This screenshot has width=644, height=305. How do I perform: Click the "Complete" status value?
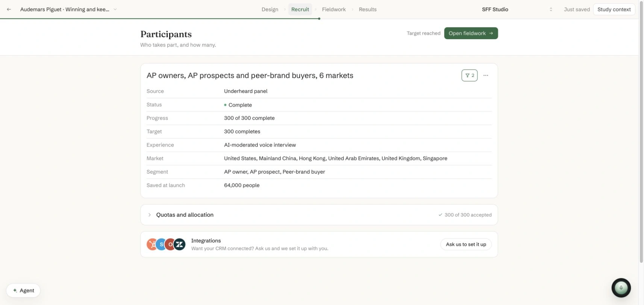tap(240, 105)
